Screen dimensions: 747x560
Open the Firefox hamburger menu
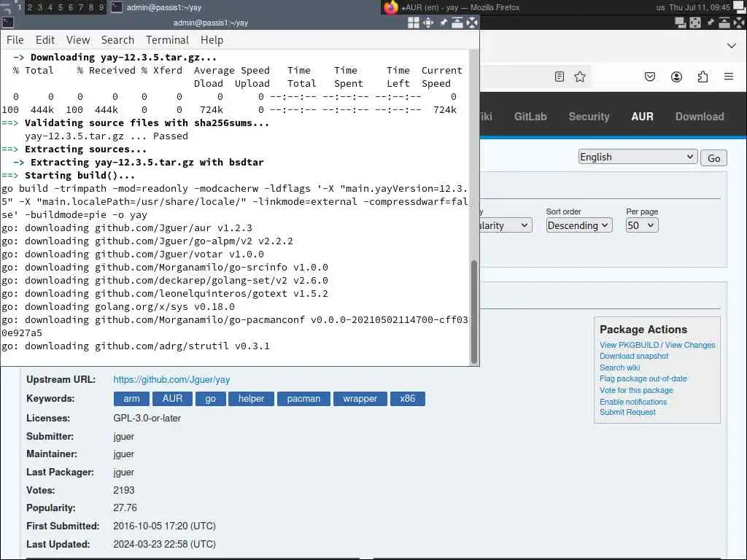pos(729,77)
